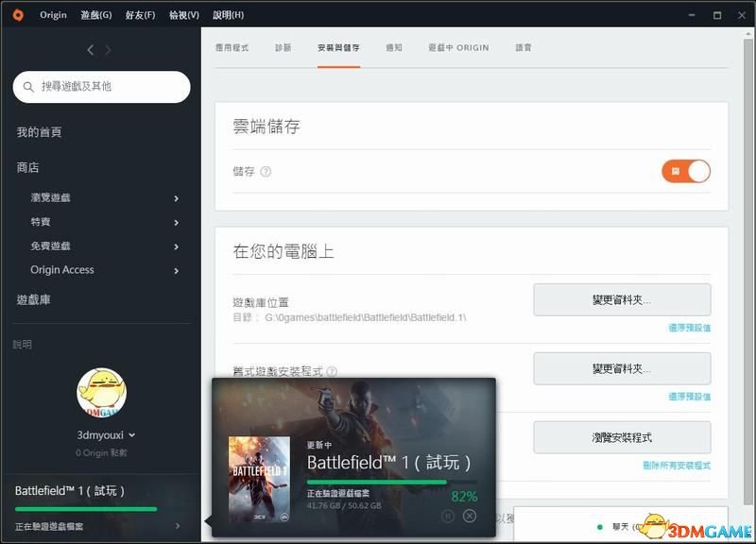This screenshot has height=544, width=756.
Task: Click the search magnifier icon
Action: pyautogui.click(x=28, y=87)
